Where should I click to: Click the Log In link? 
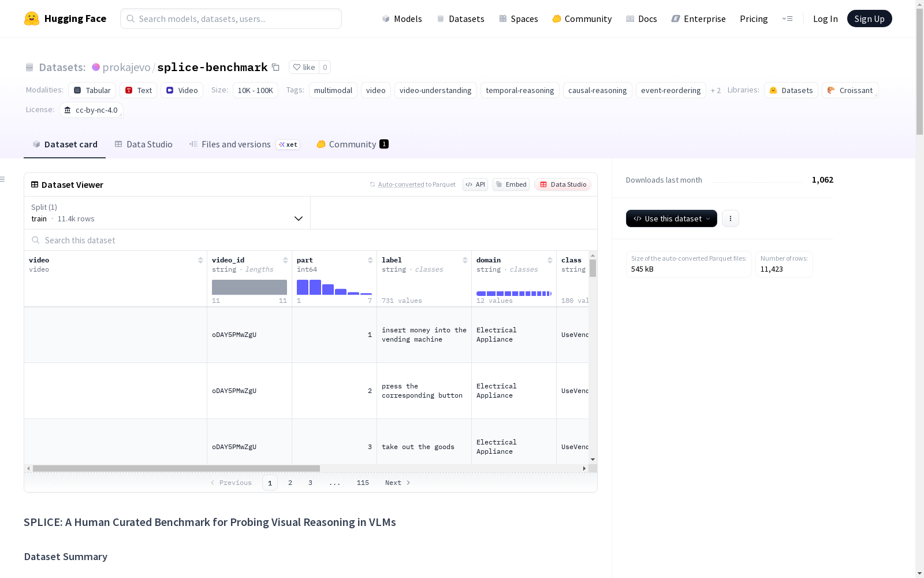click(825, 18)
